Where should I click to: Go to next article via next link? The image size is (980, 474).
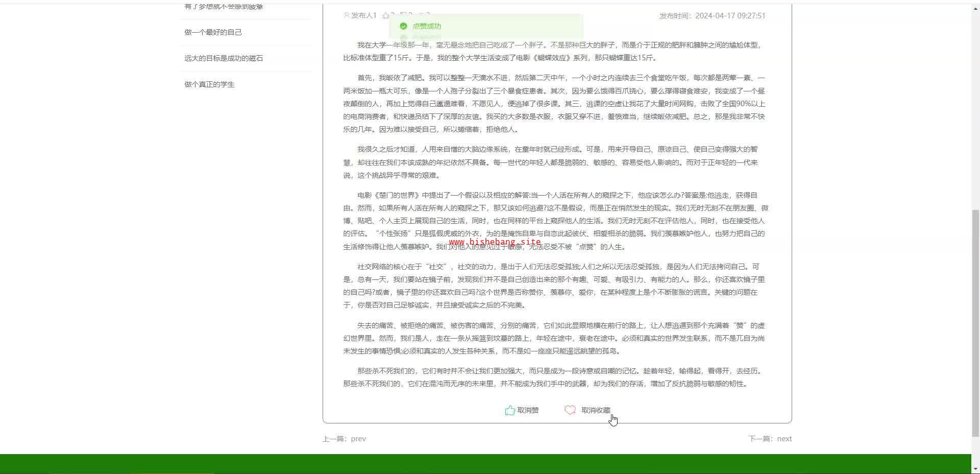click(784, 439)
